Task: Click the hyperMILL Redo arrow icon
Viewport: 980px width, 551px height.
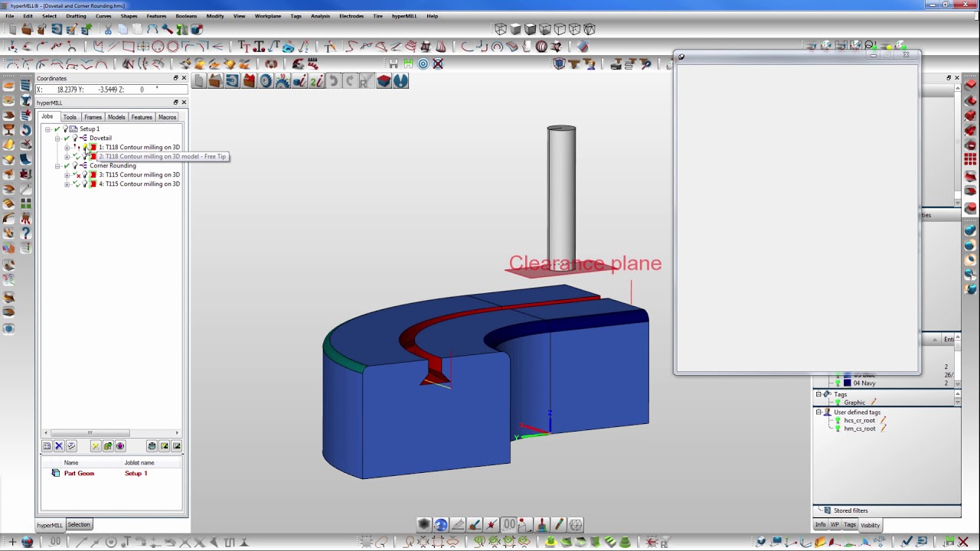Action: 351,81
